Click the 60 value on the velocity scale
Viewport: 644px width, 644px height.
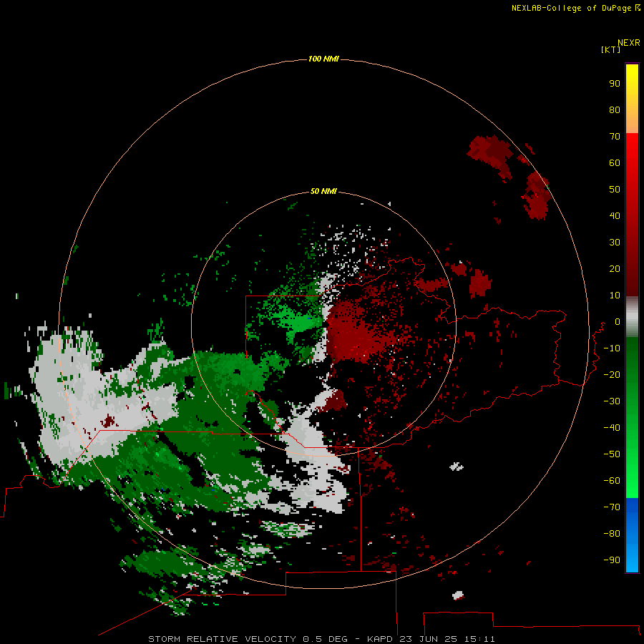pos(615,162)
